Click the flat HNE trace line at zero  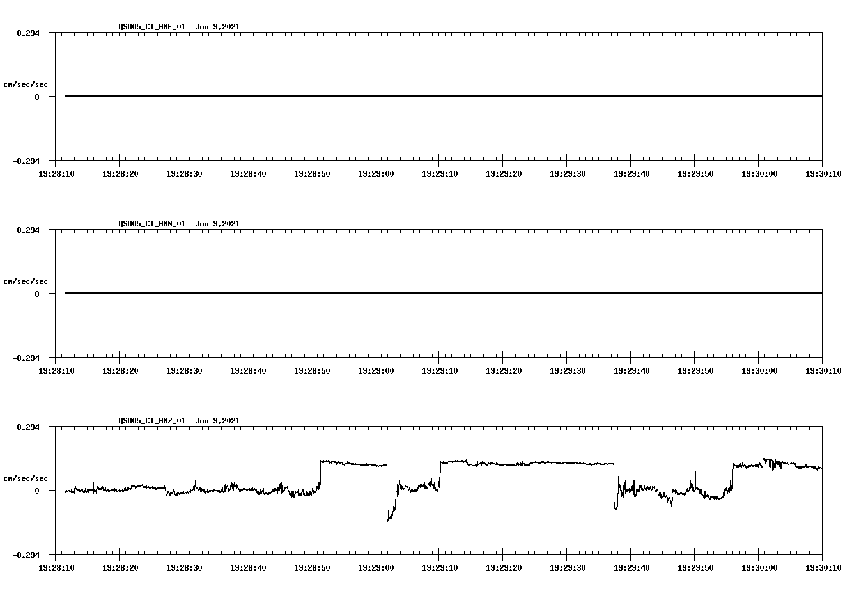tap(444, 96)
